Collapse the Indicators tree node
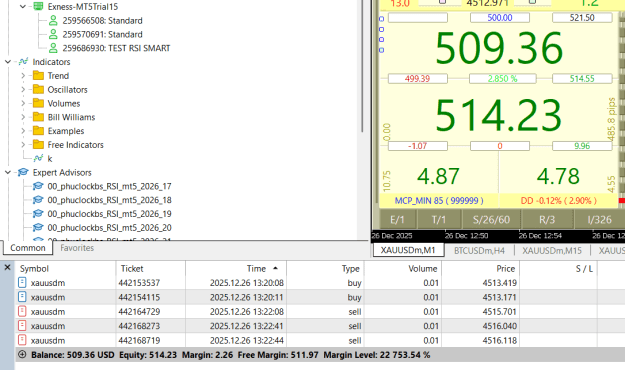The image size is (625, 370). [8, 62]
